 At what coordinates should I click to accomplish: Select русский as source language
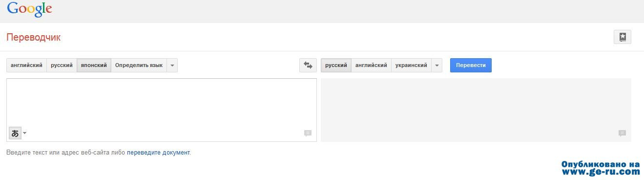click(62, 66)
